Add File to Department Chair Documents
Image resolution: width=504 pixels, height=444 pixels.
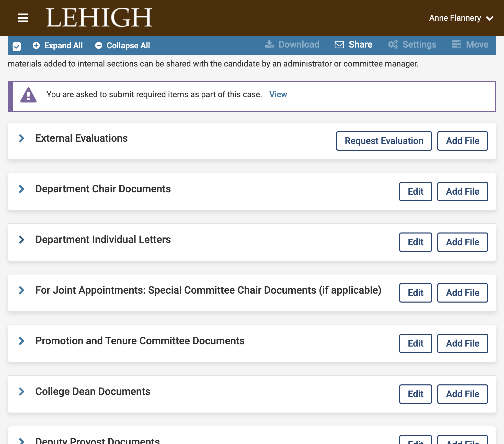pos(463,192)
